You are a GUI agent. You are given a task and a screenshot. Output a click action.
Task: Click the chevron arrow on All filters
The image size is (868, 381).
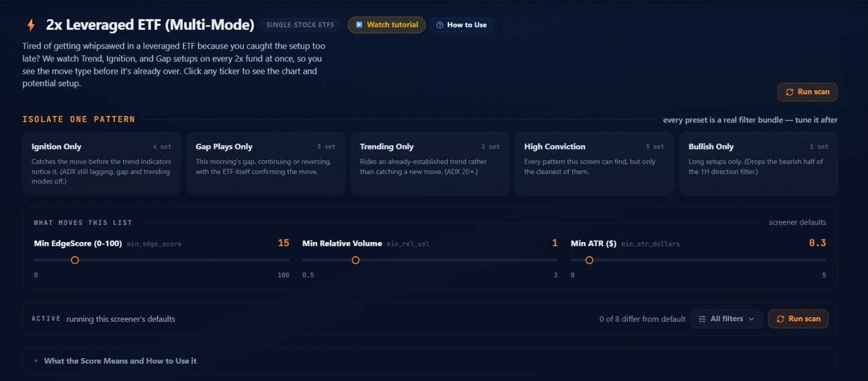click(x=751, y=319)
